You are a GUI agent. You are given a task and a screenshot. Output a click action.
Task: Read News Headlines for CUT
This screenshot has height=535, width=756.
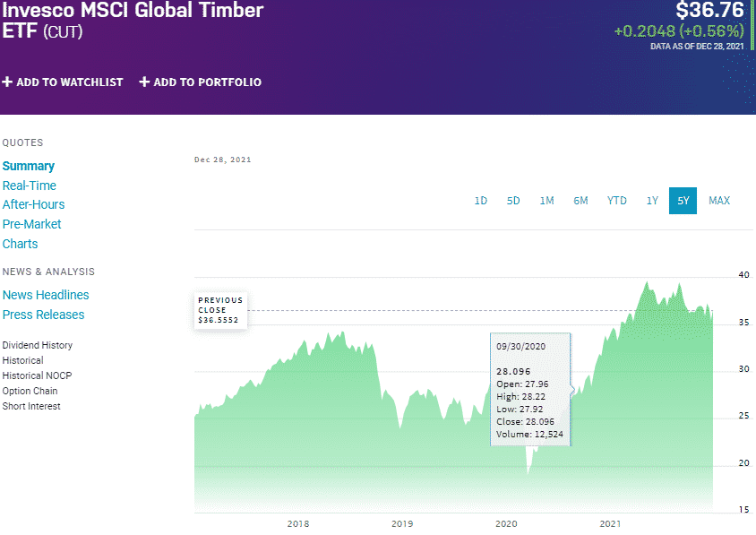[x=46, y=295]
